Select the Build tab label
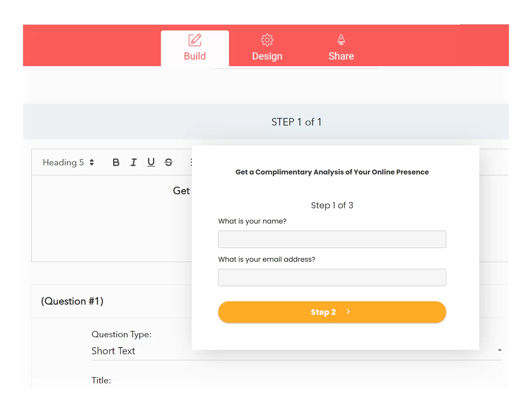Screen dimensions: 532x413 tap(195, 56)
